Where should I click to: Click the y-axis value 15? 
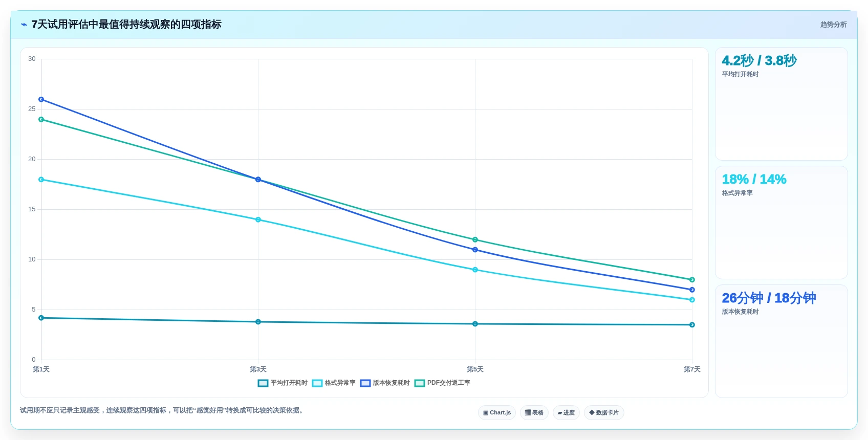pyautogui.click(x=32, y=209)
